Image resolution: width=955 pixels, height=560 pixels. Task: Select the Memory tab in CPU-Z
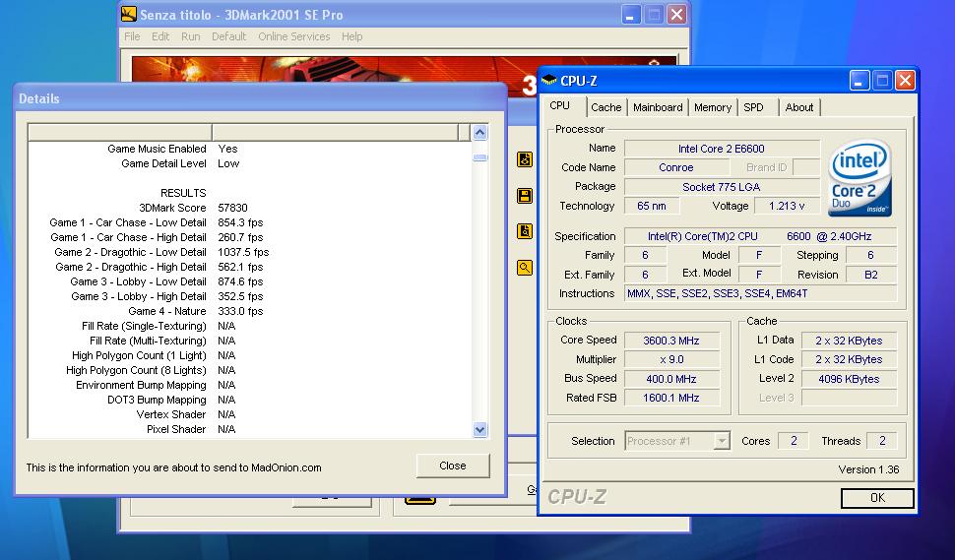coord(713,107)
